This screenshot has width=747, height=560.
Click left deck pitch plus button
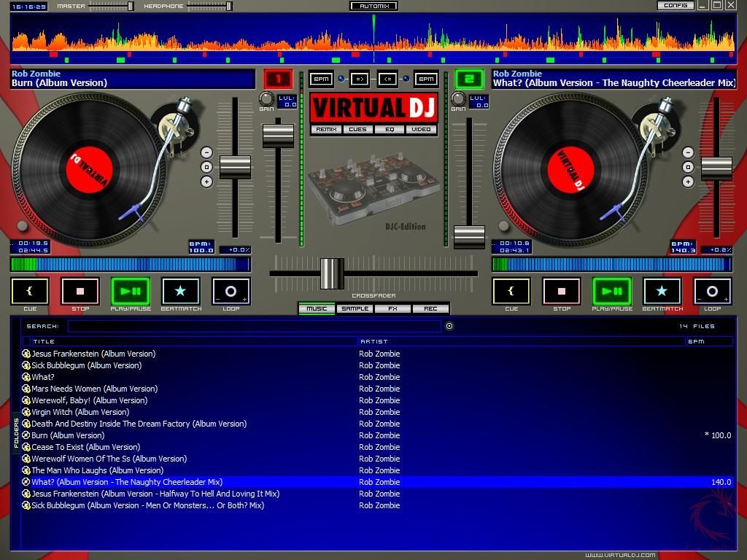[206, 182]
